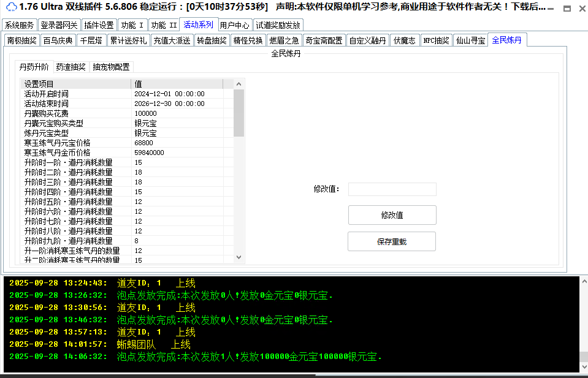The width and height of the screenshot is (588, 378).
Task: Click the 保存重载 button
Action: [391, 241]
